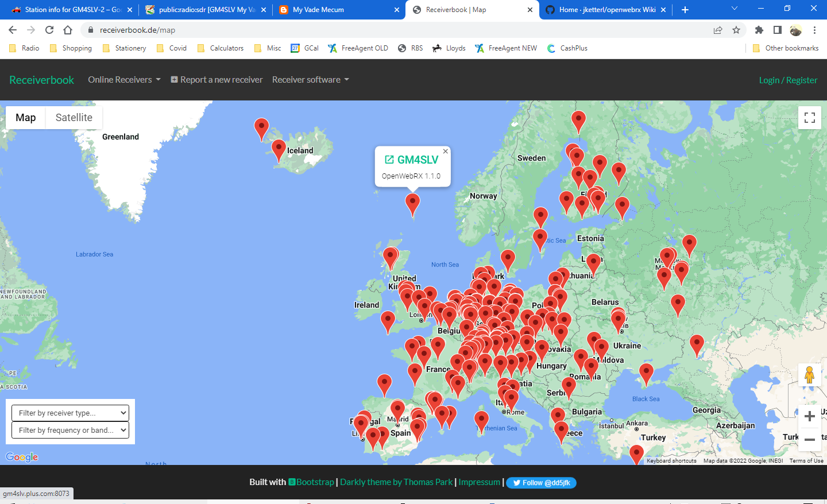Expand Receiver software menu
The image size is (827, 504).
pyautogui.click(x=310, y=80)
